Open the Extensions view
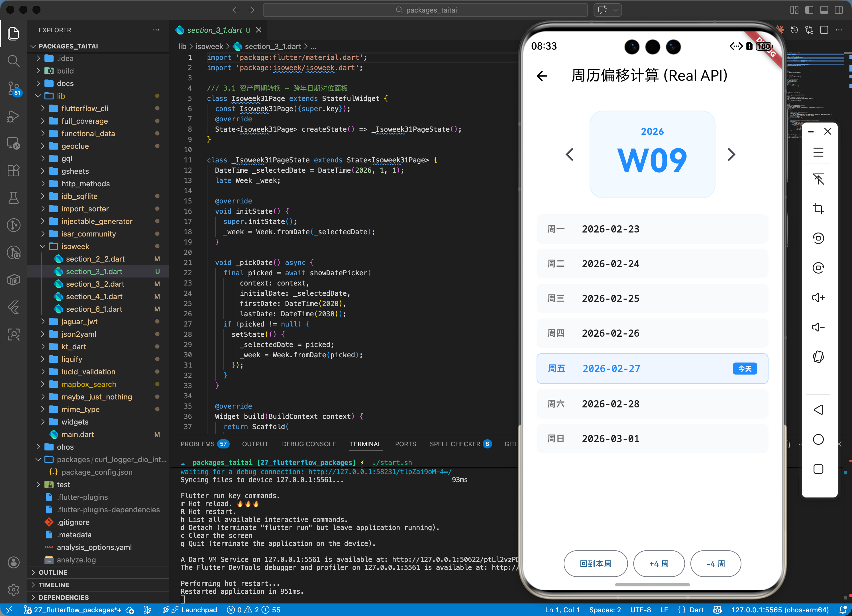Screen dimensions: 852x616 click(13, 171)
